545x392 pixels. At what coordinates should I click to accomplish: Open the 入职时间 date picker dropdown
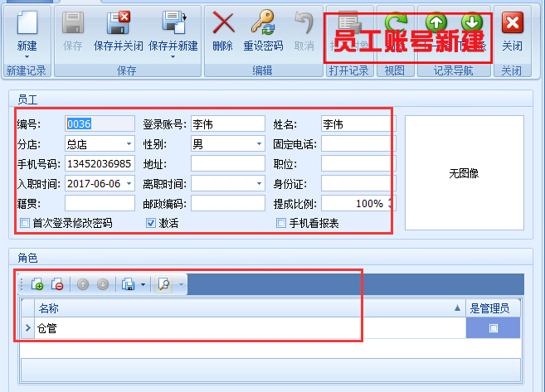pyautogui.click(x=129, y=183)
